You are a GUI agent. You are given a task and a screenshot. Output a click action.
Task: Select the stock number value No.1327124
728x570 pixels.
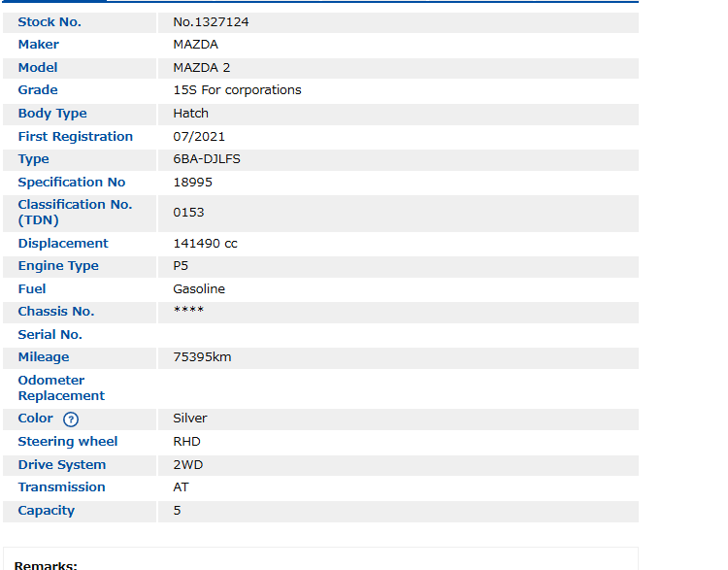point(211,21)
